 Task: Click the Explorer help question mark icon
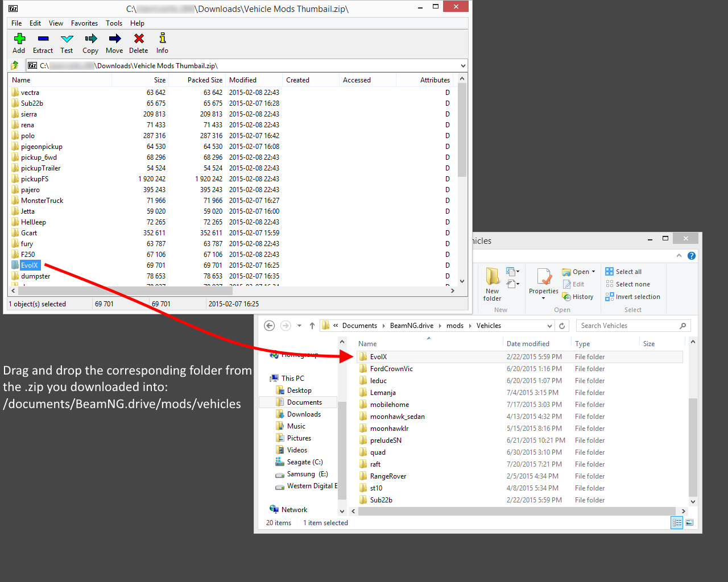click(x=692, y=256)
